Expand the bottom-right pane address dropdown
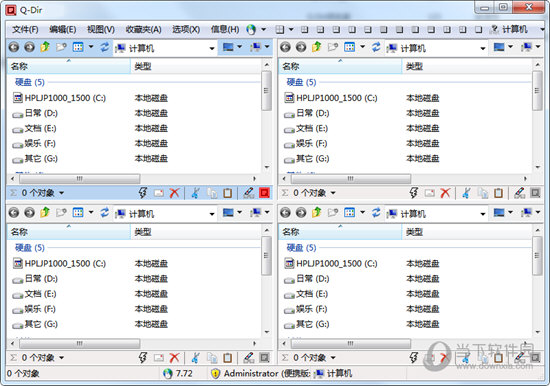The width and height of the screenshot is (550, 386). (483, 214)
